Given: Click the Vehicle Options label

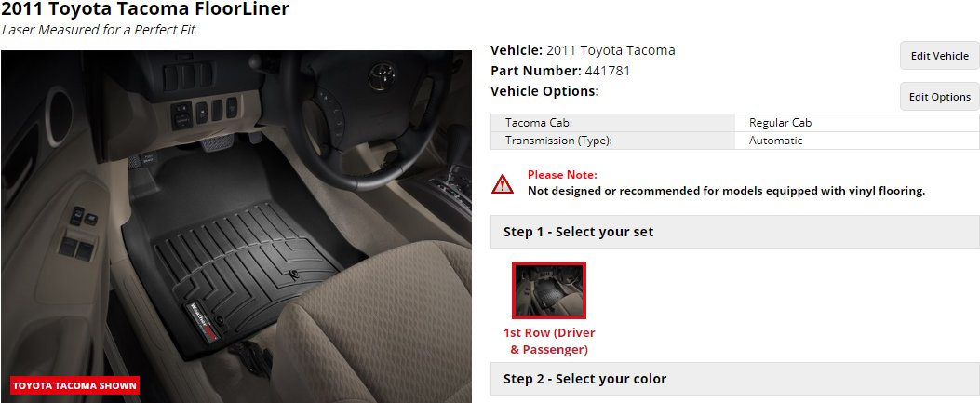Looking at the screenshot, I should (544, 91).
